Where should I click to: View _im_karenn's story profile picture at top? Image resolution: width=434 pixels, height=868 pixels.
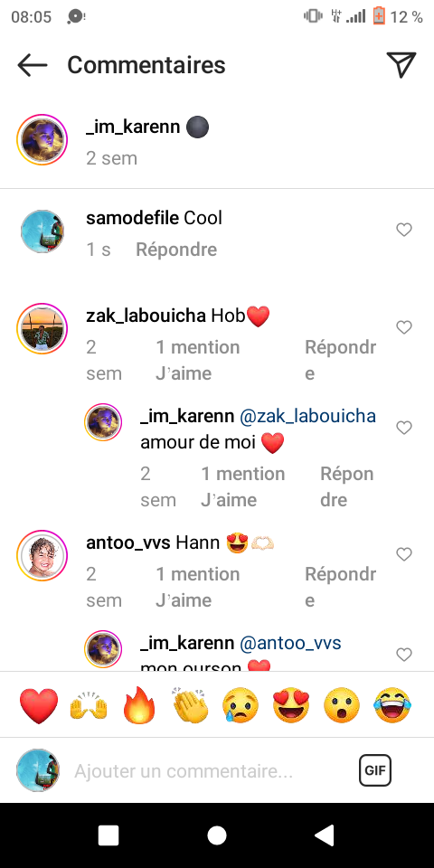pos(42,139)
